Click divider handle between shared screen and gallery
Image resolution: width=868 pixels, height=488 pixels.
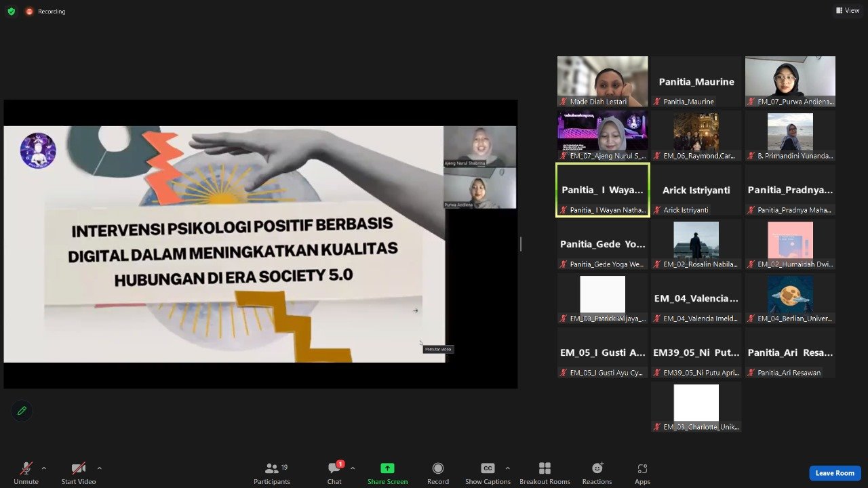[521, 244]
